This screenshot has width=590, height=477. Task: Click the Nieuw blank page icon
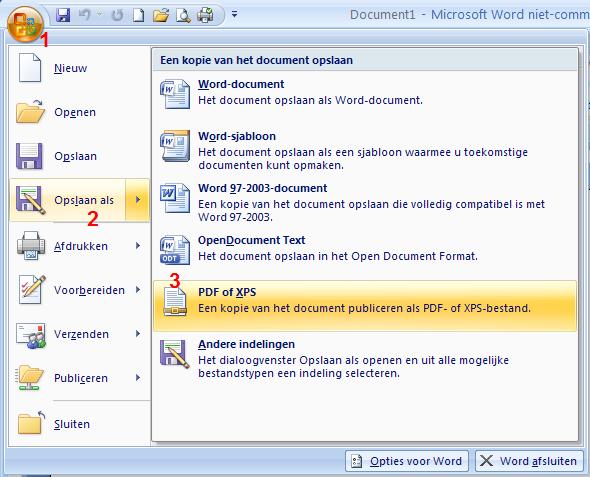[30, 68]
